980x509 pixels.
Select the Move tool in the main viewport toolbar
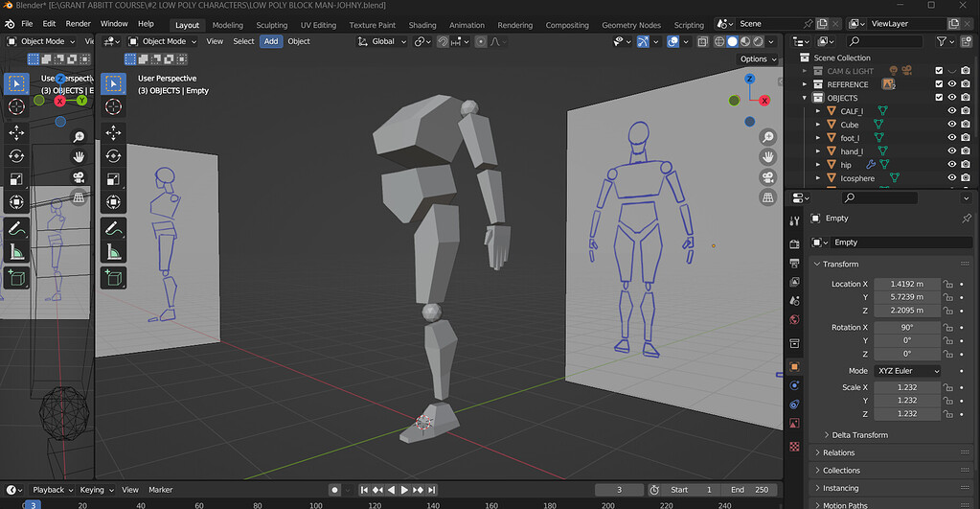(113, 132)
